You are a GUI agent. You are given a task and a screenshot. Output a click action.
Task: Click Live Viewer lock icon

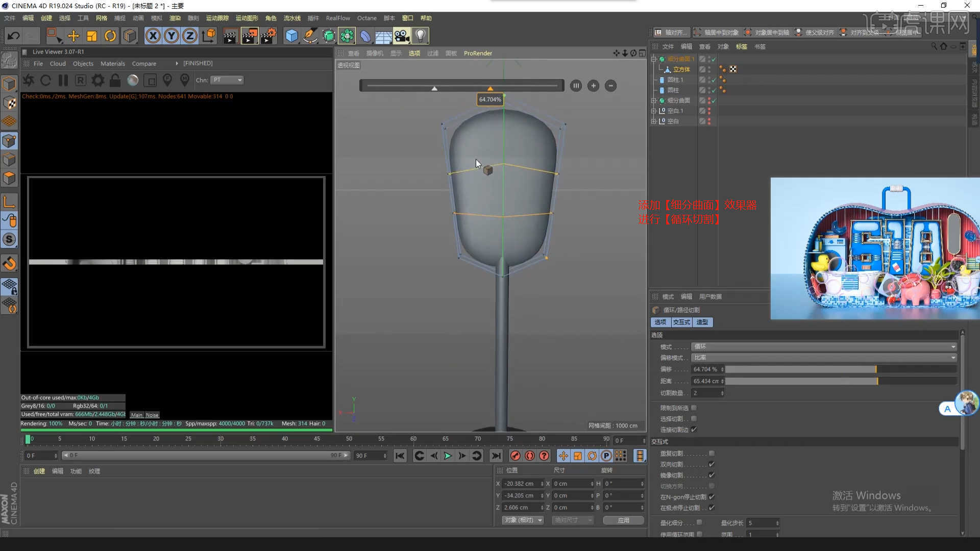point(115,80)
